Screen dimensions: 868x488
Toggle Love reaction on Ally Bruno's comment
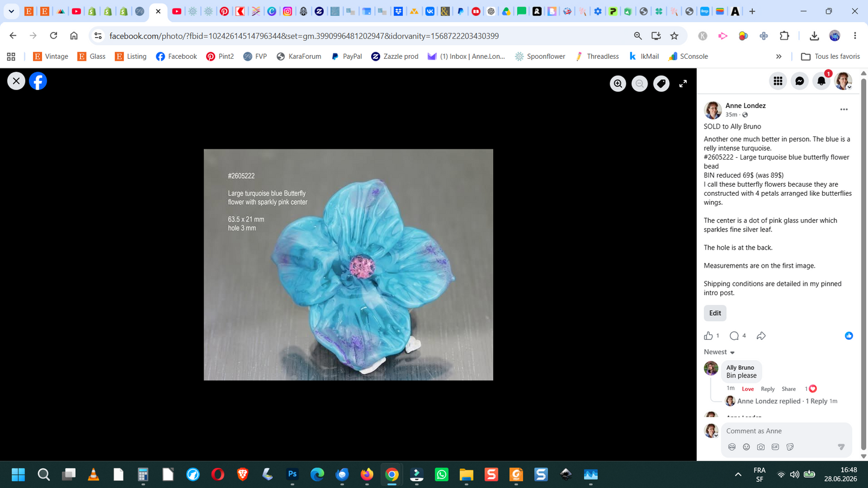click(x=748, y=389)
